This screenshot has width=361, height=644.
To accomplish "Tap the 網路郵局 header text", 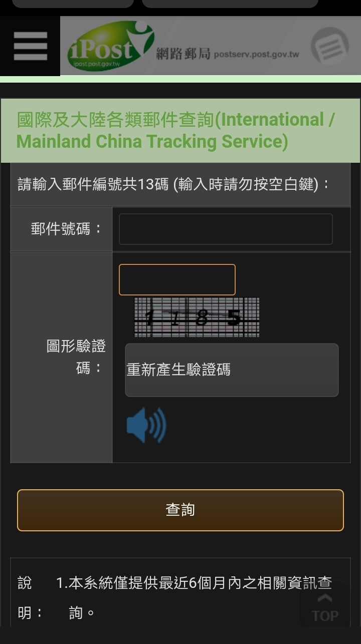I will [183, 54].
